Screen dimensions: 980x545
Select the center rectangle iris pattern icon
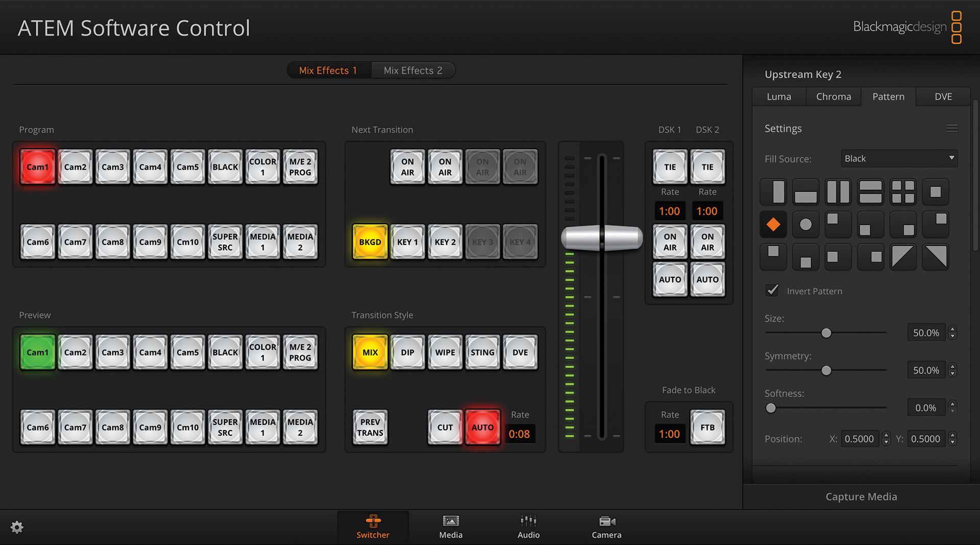tap(936, 192)
